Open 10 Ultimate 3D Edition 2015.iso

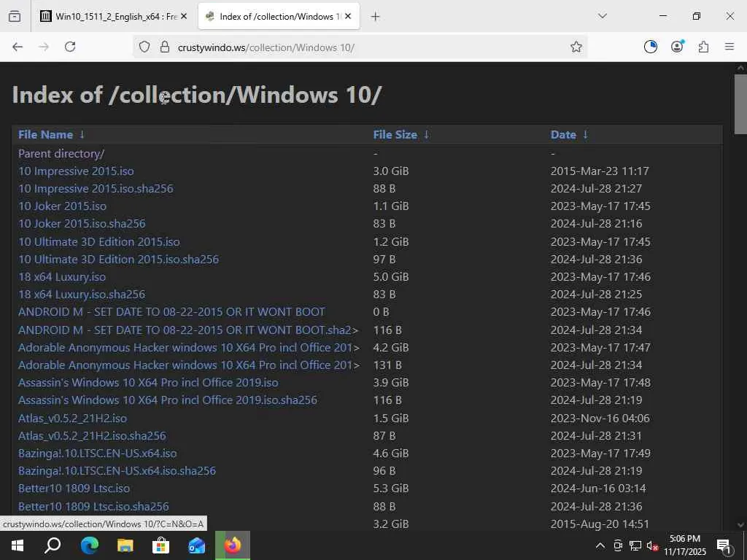pos(99,241)
